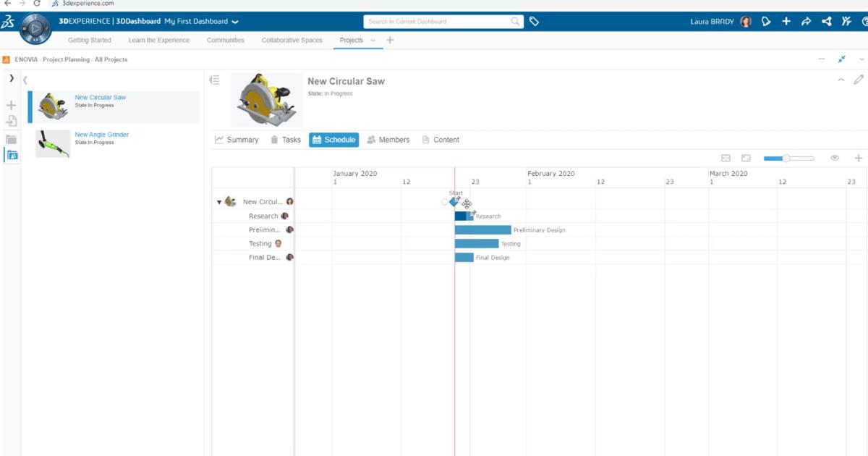Switch to the Members tab

pos(388,140)
